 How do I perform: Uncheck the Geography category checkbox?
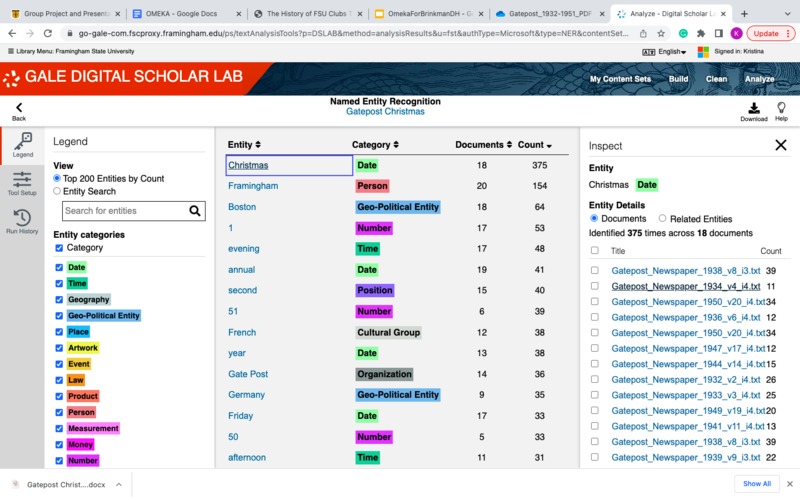[x=59, y=299]
